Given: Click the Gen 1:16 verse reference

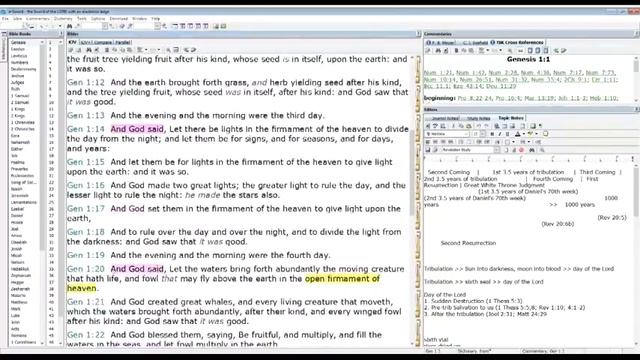Looking at the screenshot, I should 86,186.
